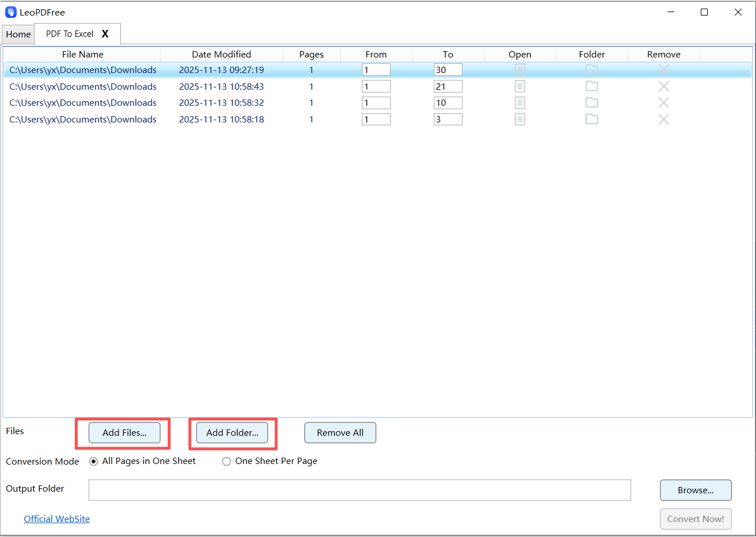Select the PDF To Excel tab
Viewport: 756px width, 537px height.
(69, 34)
